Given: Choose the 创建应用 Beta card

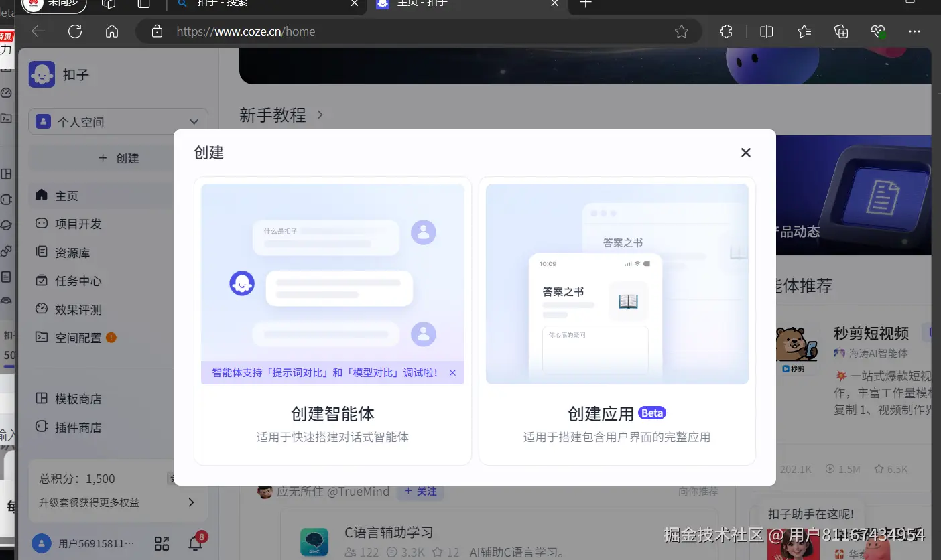Looking at the screenshot, I should pyautogui.click(x=617, y=321).
